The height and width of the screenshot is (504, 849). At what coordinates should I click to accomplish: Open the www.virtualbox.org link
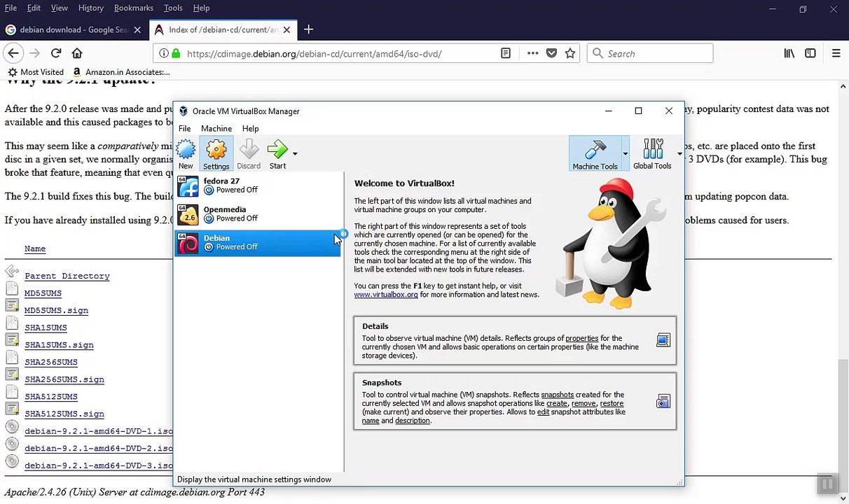coord(386,295)
